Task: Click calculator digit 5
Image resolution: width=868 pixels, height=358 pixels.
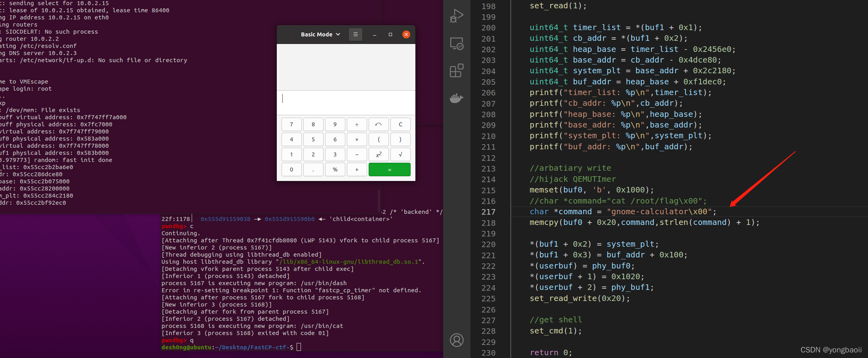Action: pos(313,139)
